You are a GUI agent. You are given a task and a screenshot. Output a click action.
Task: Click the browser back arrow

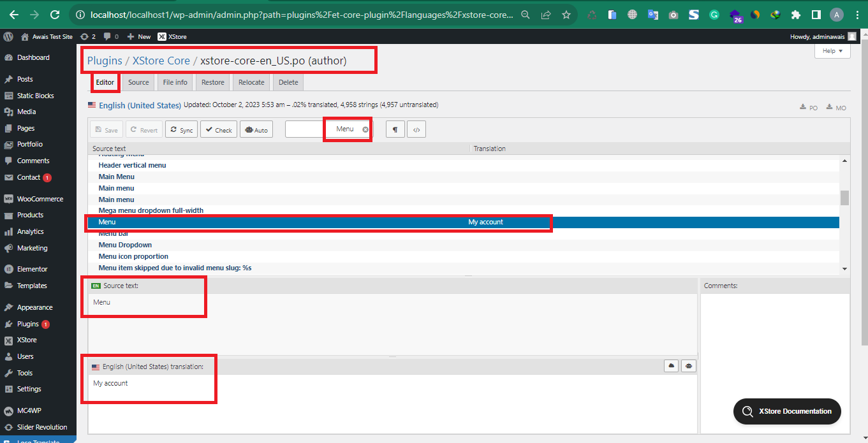click(x=14, y=15)
